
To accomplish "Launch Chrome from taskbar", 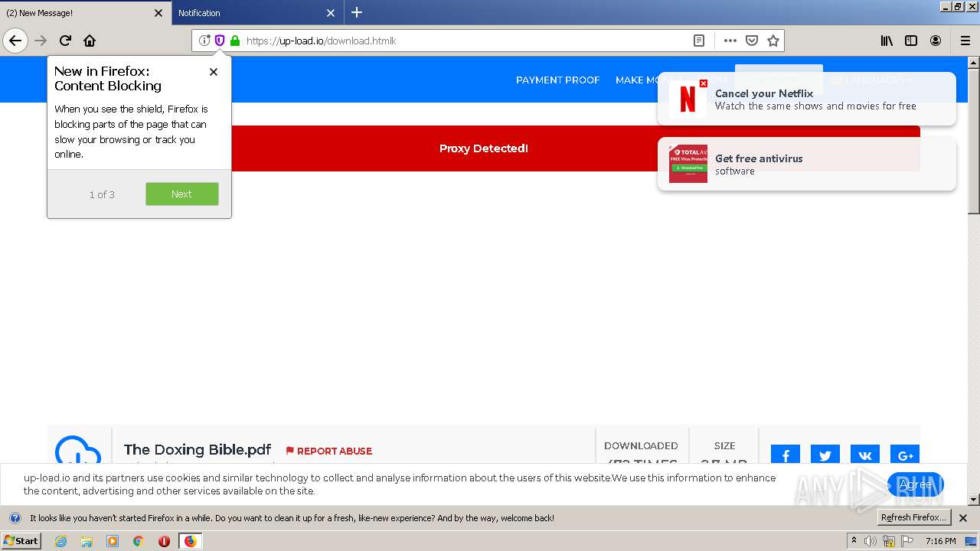I will (139, 541).
